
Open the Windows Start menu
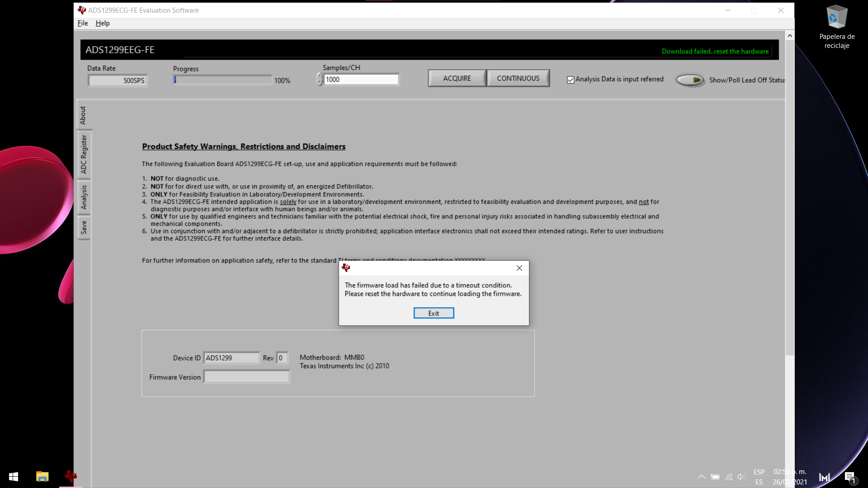(14, 477)
